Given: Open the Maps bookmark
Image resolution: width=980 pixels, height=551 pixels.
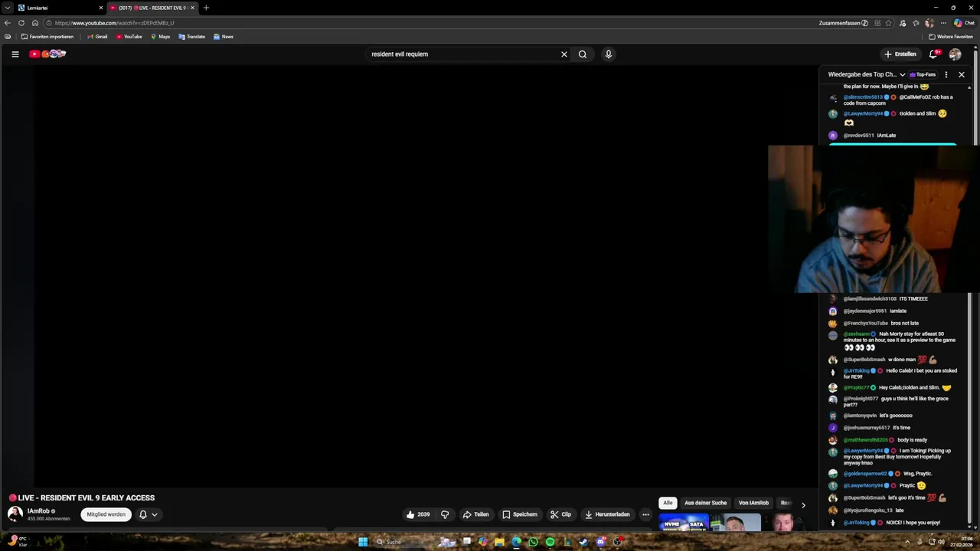Looking at the screenshot, I should click(x=160, y=37).
